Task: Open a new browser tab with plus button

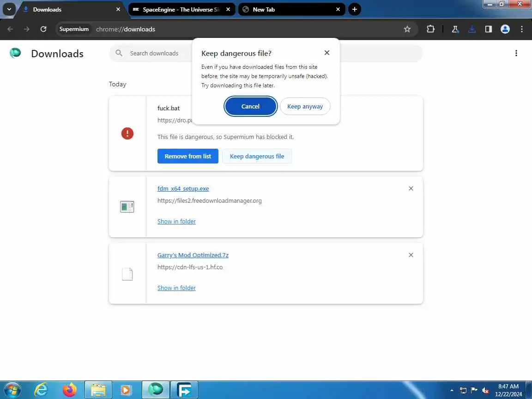Action: [x=355, y=10]
